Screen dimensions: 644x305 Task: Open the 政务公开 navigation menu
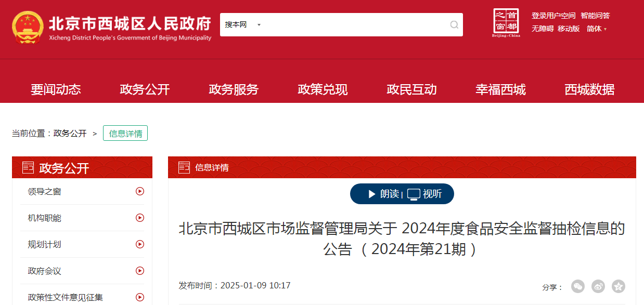pyautogui.click(x=145, y=89)
